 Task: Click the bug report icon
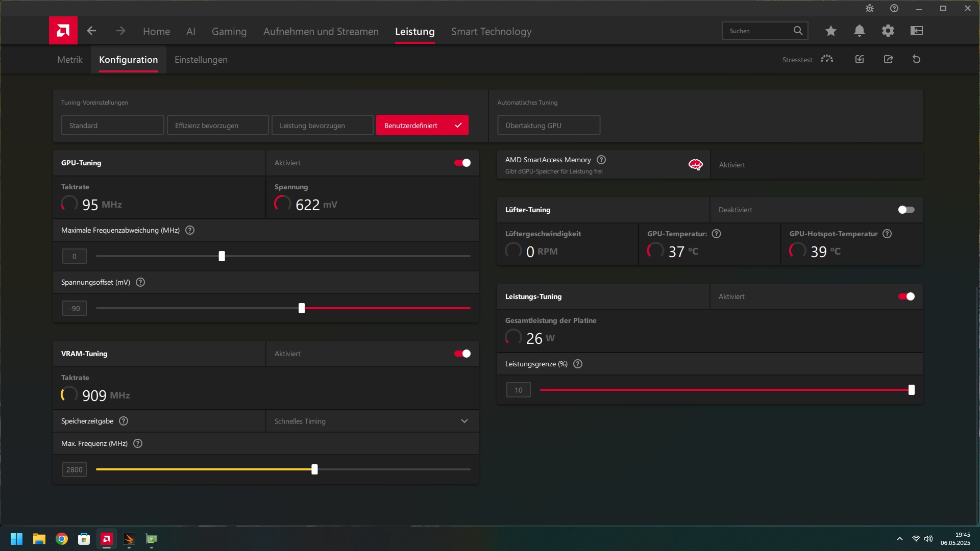pyautogui.click(x=869, y=8)
